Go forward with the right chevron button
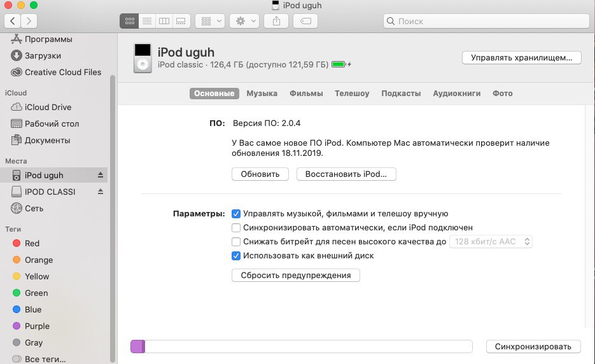The height and width of the screenshot is (364, 595). coord(29,21)
